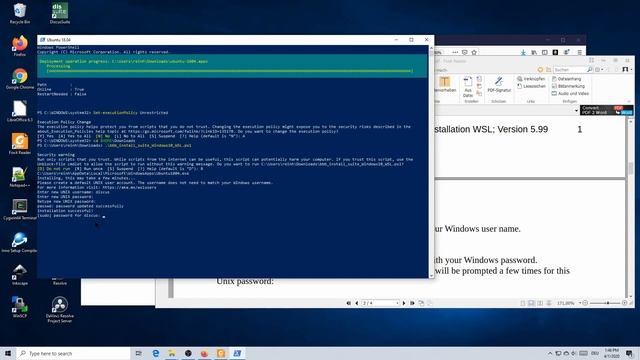The height and width of the screenshot is (360, 640).
Task: Toggle the Firefox sidebar icon
Action: point(544,52)
